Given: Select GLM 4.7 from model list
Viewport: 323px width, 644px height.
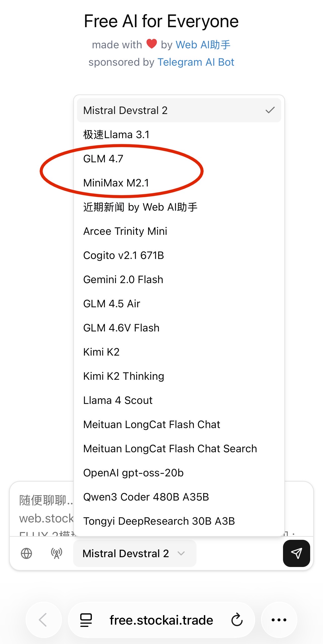Looking at the screenshot, I should pos(103,159).
